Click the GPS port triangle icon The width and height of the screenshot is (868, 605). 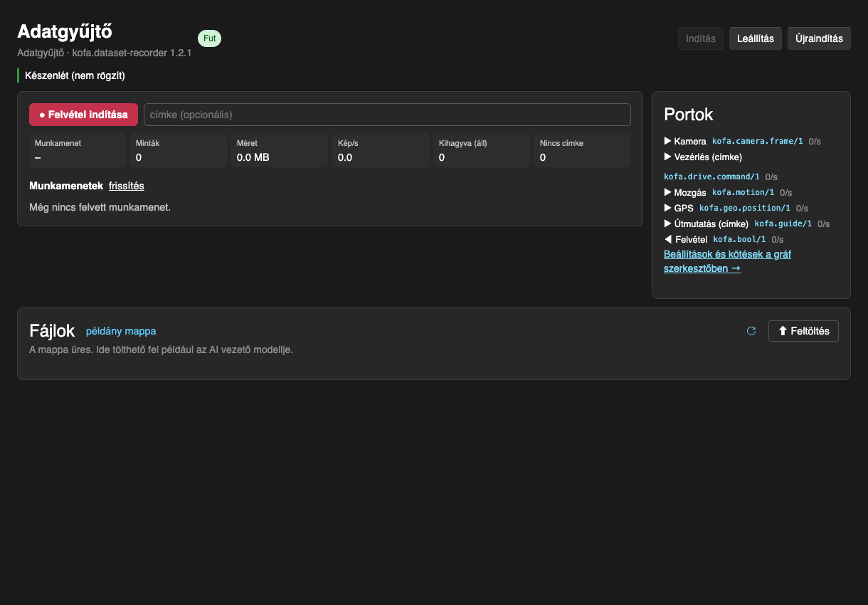tap(667, 208)
